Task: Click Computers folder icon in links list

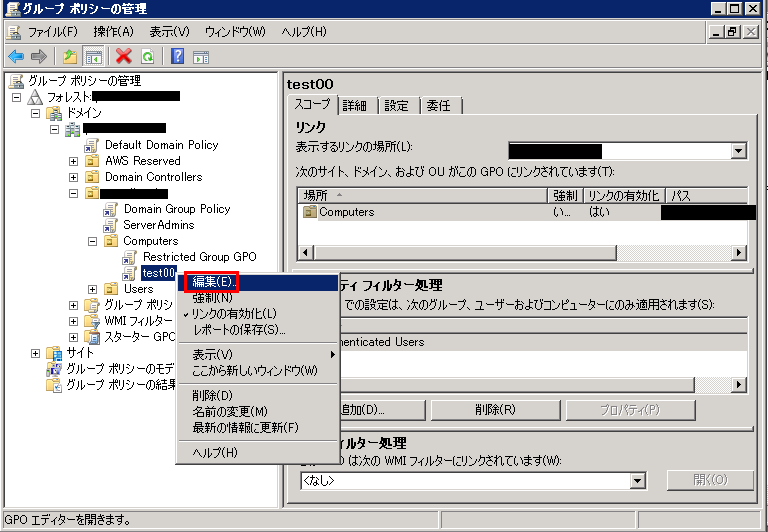Action: [310, 212]
